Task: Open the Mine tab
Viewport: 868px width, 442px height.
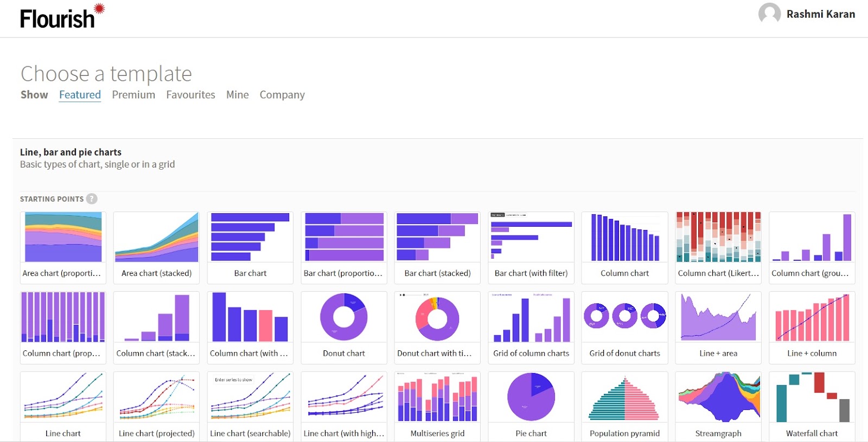Action: [238, 95]
